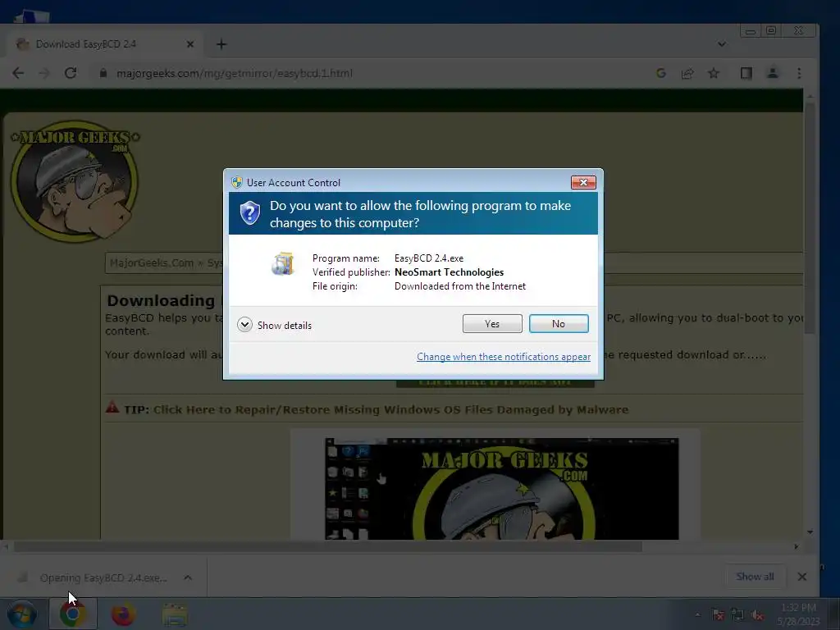Click the Chrome taskbar icon
The height and width of the screenshot is (630, 840).
(73, 614)
